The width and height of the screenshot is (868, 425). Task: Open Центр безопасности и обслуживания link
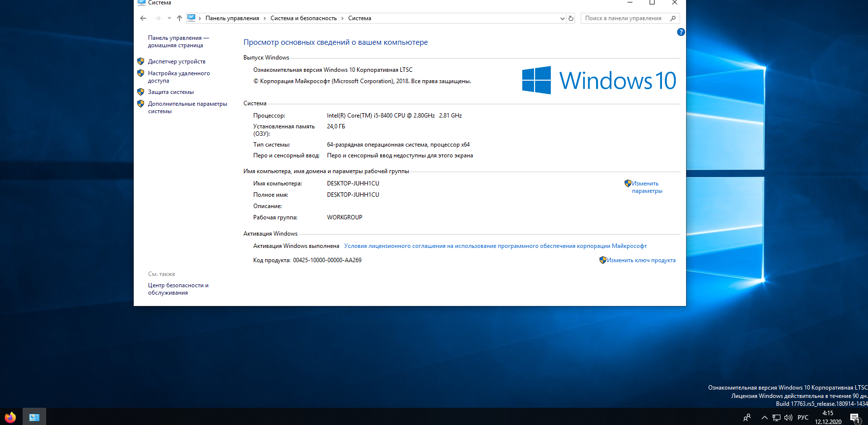178,289
